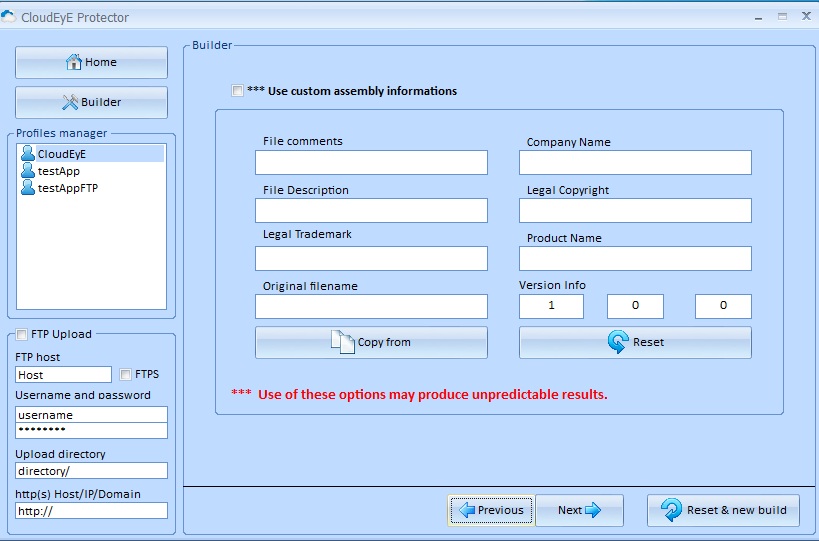Click the http(s) Host/IP/Domain field
819x541 pixels.
pos(91,511)
